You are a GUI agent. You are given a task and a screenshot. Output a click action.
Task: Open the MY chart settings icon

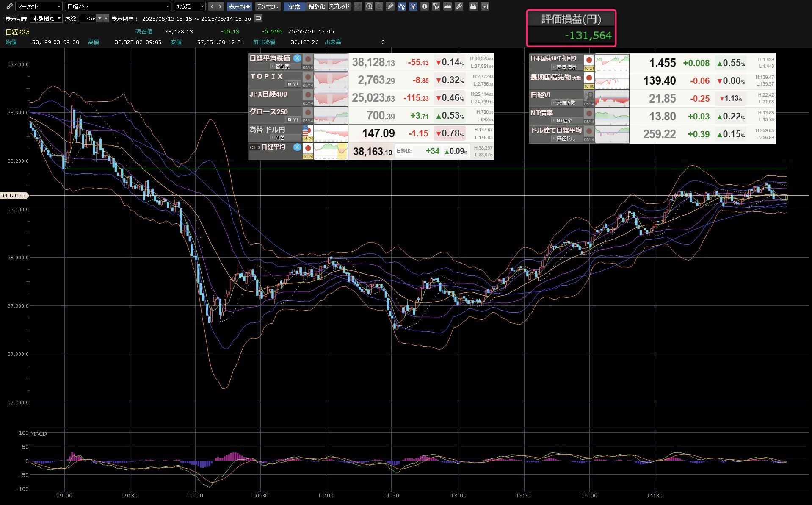click(x=436, y=6)
